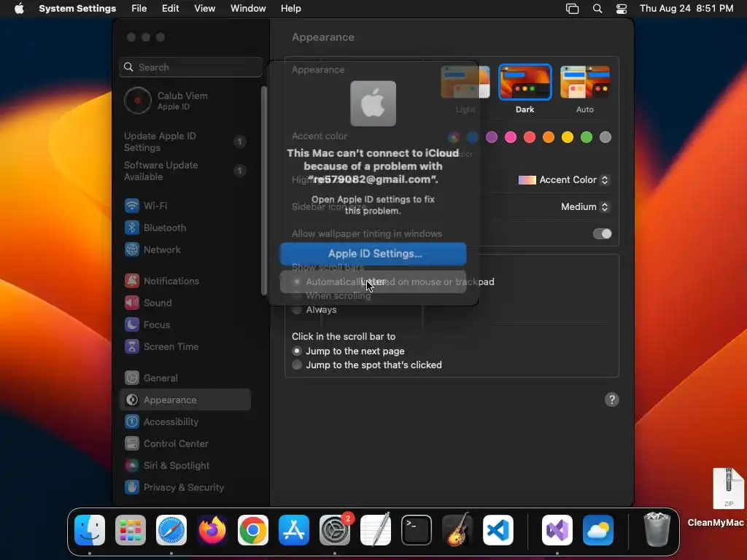Pick the orange accent color

(549, 138)
